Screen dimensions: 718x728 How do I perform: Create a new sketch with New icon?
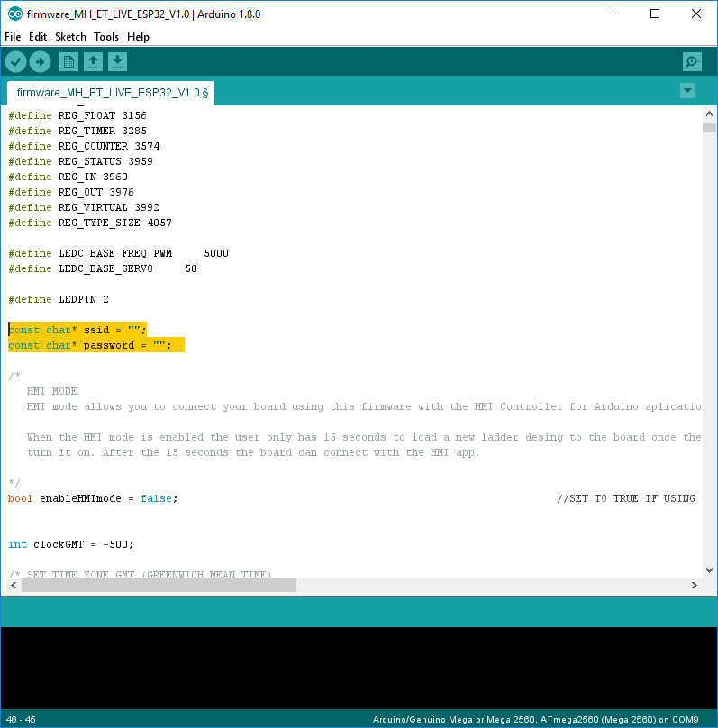68,62
